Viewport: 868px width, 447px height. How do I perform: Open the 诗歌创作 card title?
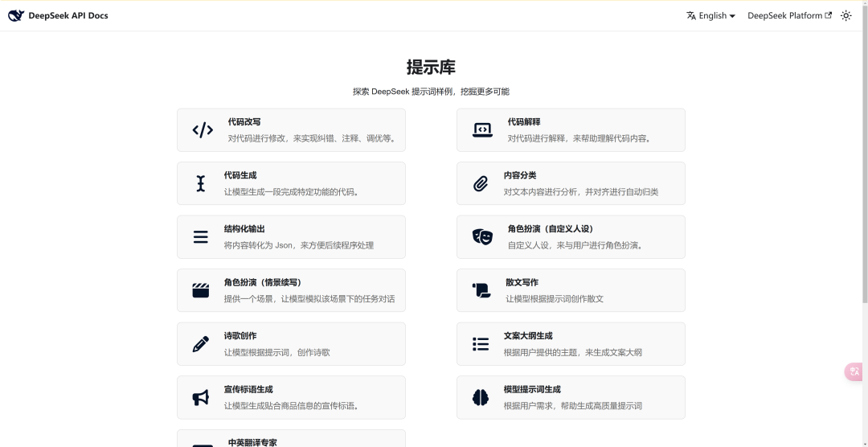[240, 336]
